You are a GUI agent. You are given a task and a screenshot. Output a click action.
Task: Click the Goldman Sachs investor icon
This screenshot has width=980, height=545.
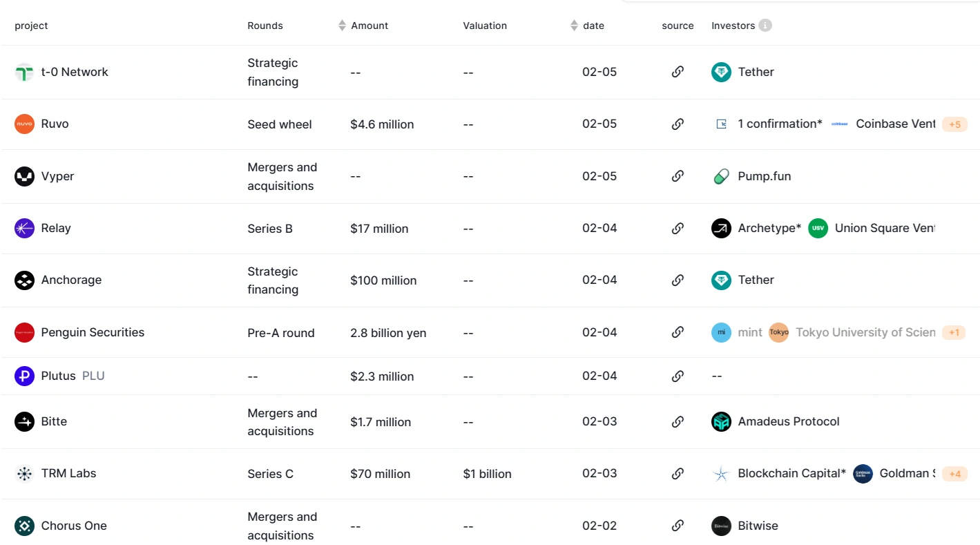click(x=863, y=474)
